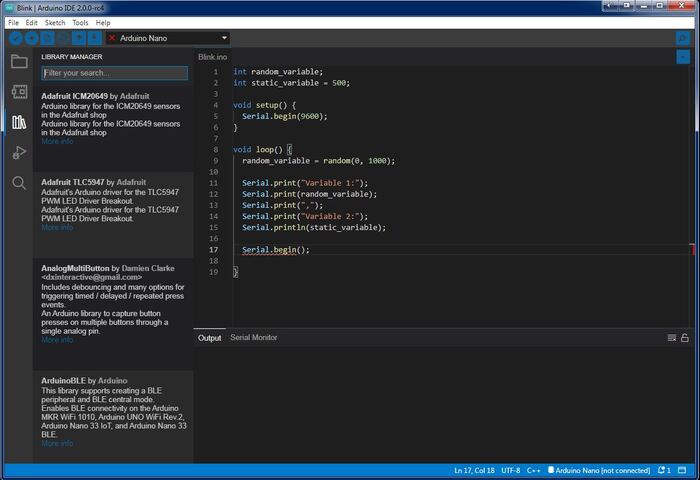Screen dimensions: 700x480
Task: Click the library filter search field
Action: click(x=114, y=73)
